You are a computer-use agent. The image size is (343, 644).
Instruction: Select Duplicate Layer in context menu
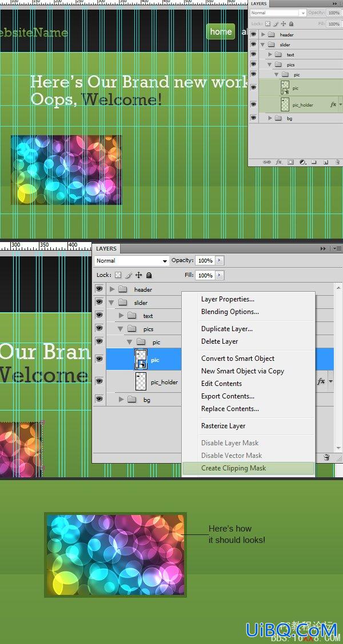227,329
